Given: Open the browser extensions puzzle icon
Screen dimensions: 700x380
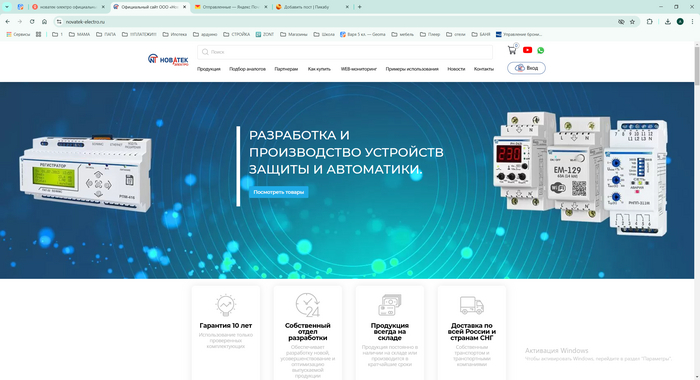Looking at the screenshot, I should 650,21.
